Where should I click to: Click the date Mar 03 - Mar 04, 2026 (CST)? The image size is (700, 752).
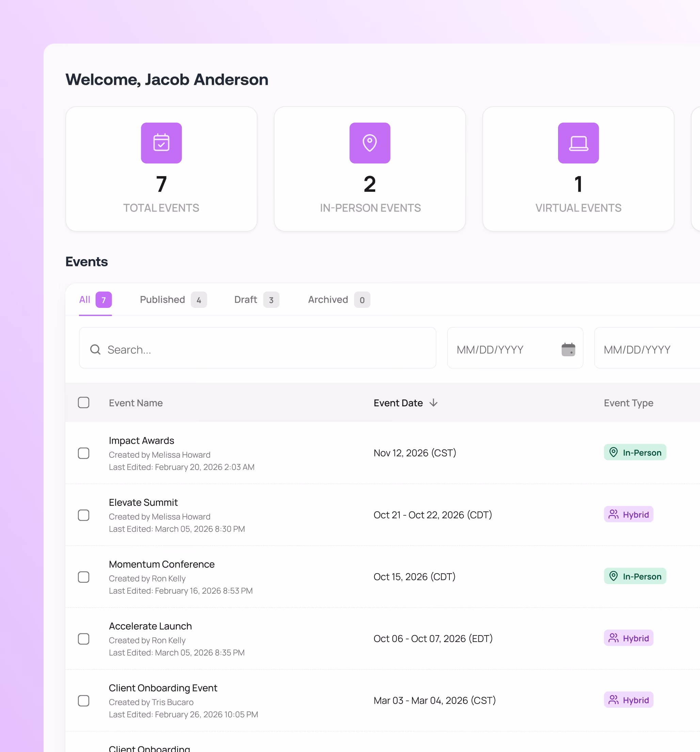coord(434,701)
